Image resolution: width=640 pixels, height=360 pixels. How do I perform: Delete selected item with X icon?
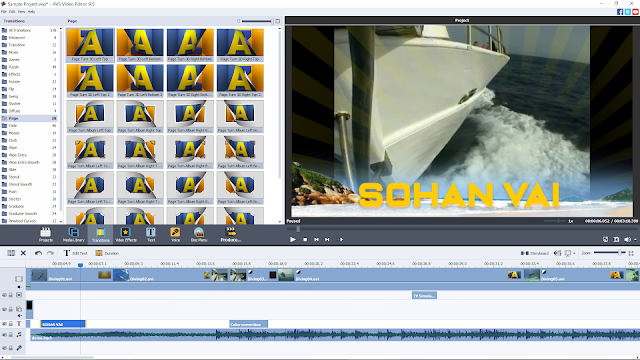pos(23,253)
